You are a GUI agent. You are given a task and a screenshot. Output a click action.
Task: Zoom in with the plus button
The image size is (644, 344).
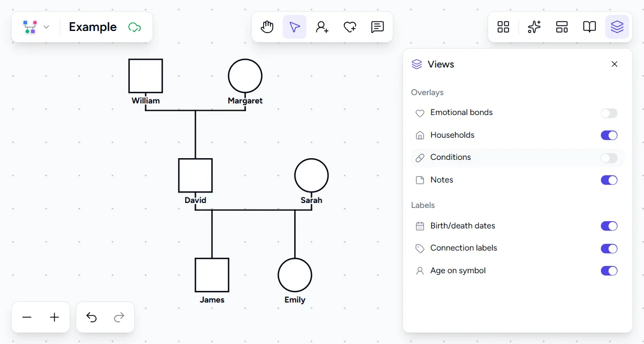click(54, 317)
